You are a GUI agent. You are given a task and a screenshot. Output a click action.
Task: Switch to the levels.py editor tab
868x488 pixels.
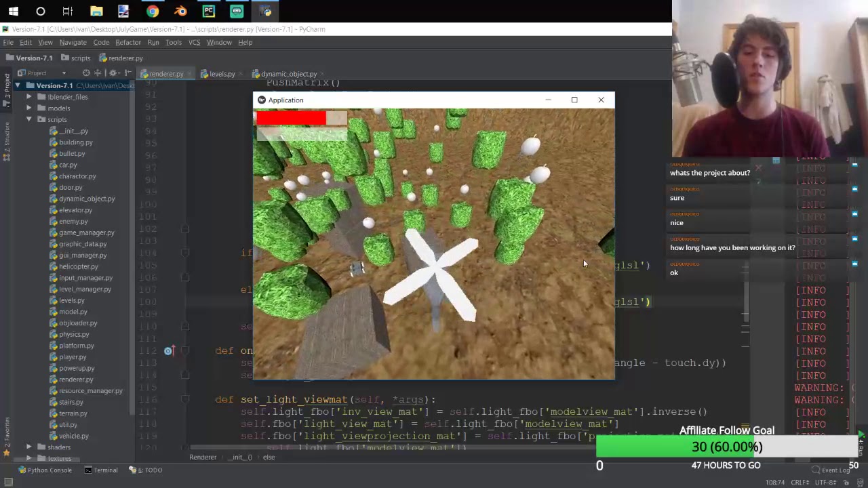click(x=222, y=74)
